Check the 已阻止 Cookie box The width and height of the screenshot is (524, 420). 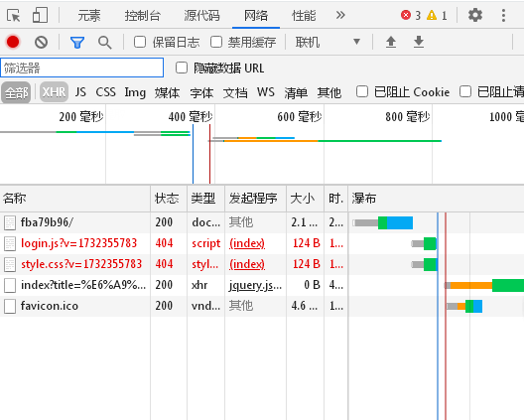coord(362,91)
